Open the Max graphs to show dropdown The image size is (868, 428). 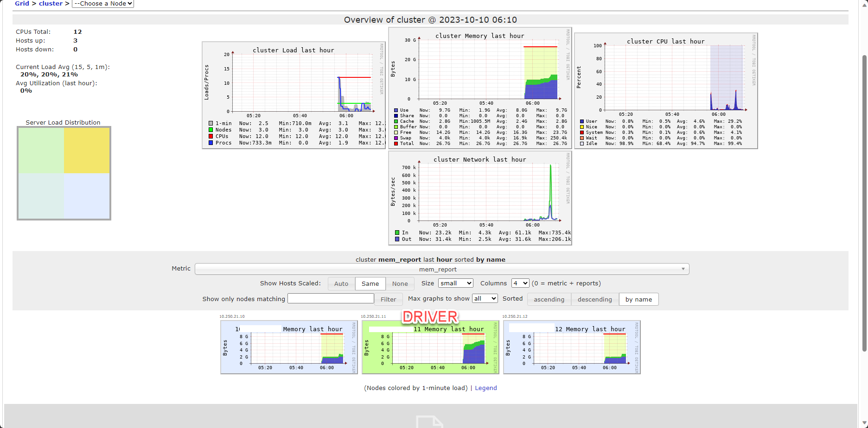pyautogui.click(x=485, y=298)
